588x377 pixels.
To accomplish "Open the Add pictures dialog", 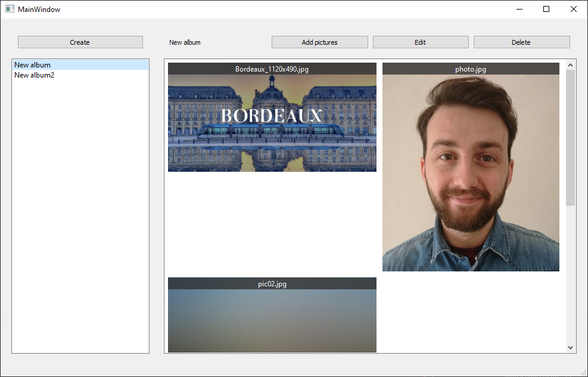I will (x=319, y=42).
